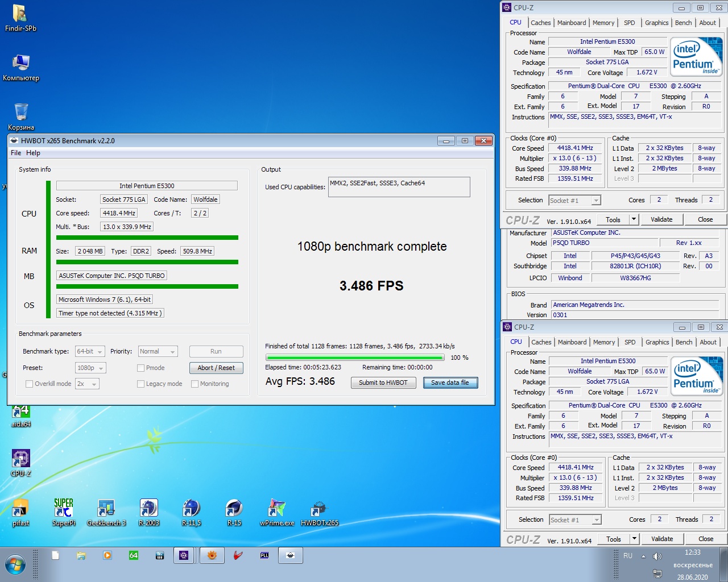
Task: Click the Core speed 4418.4 MHz field
Action: [x=119, y=213]
